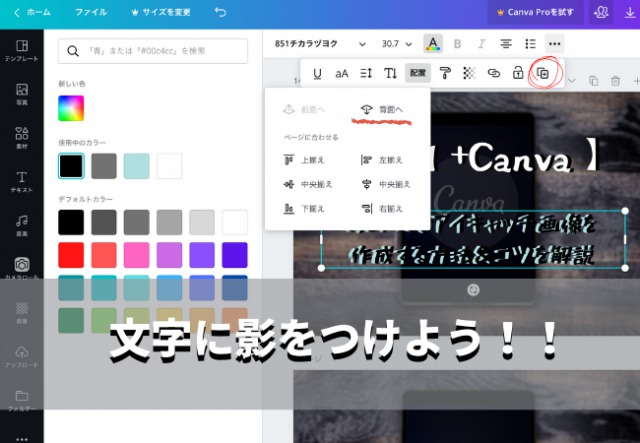Select the white swatch under デフォルトカラー

point(235,223)
